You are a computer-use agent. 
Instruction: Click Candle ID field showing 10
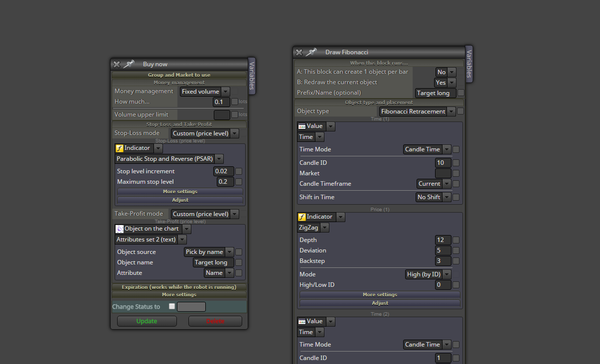443,163
